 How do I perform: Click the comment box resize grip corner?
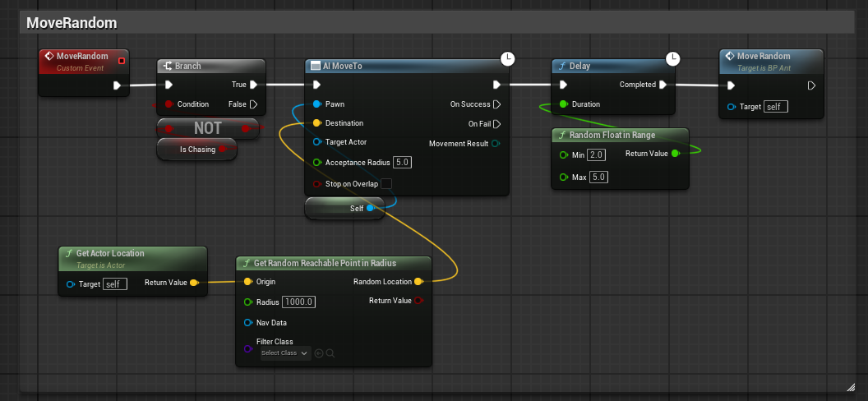850,386
